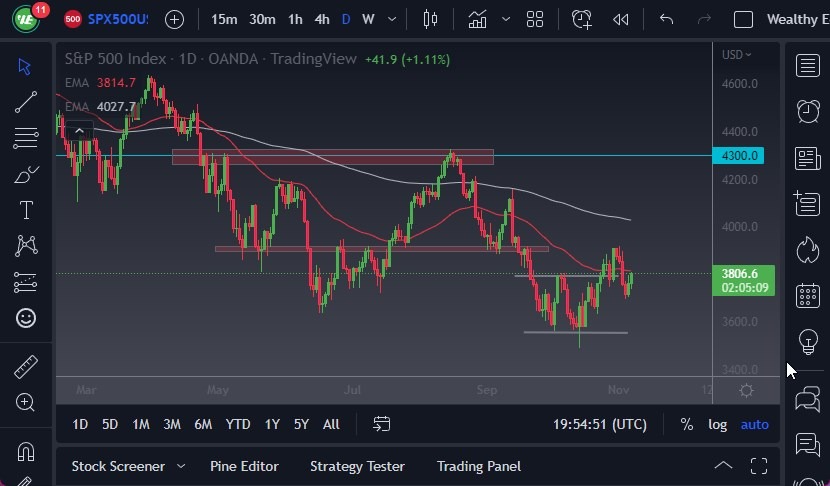Click the bar replay rewind icon
This screenshot has height=486, width=830.
point(621,19)
